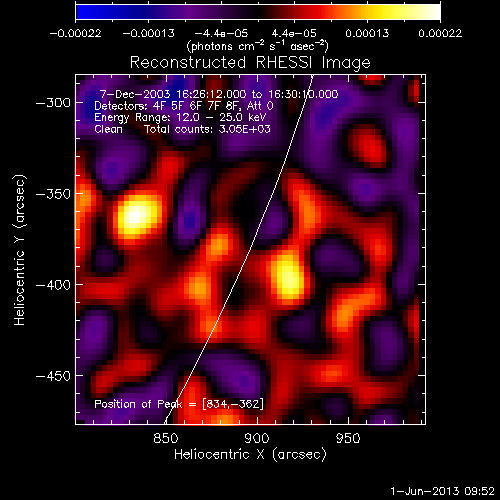The image size is (500, 500).
Task: Click the colorbar's dark center region
Action: pyautogui.click(x=258, y=12)
